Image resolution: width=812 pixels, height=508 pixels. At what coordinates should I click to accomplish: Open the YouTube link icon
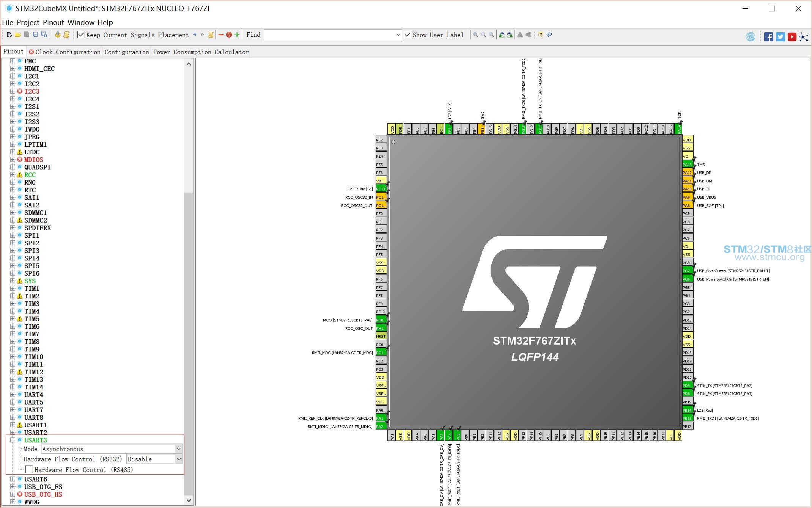[x=792, y=37]
